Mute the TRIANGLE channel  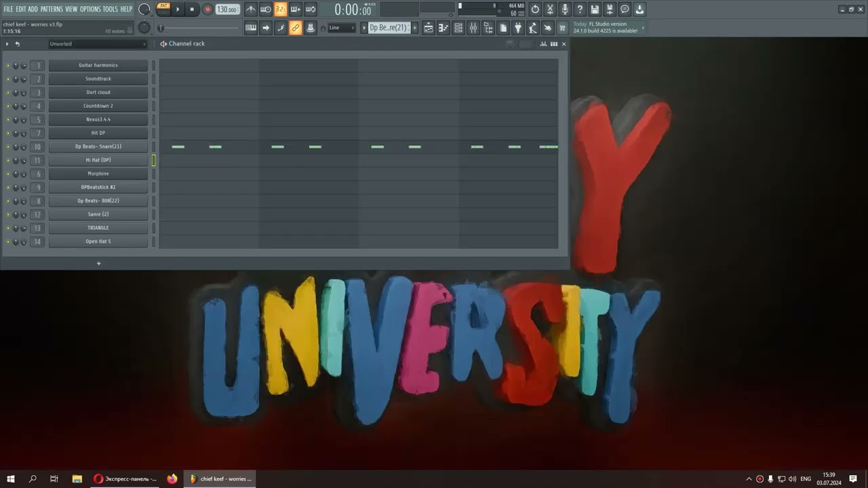pyautogui.click(x=8, y=228)
